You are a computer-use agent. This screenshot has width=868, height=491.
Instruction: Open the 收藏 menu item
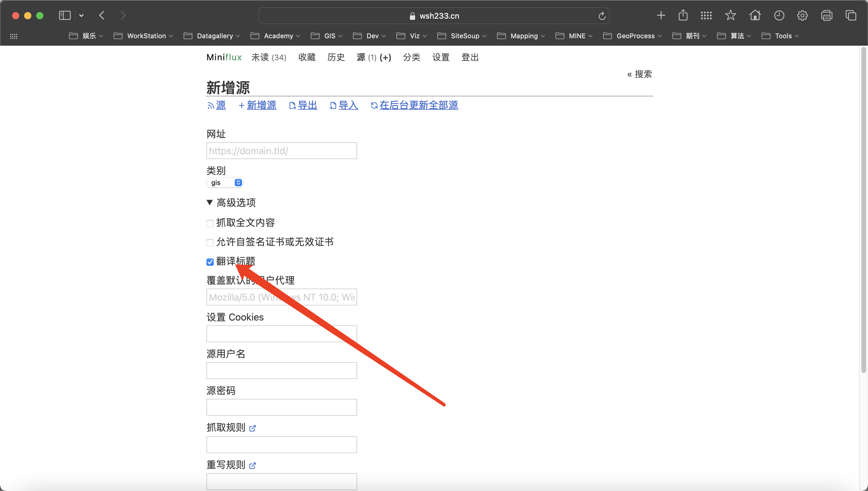click(x=307, y=57)
